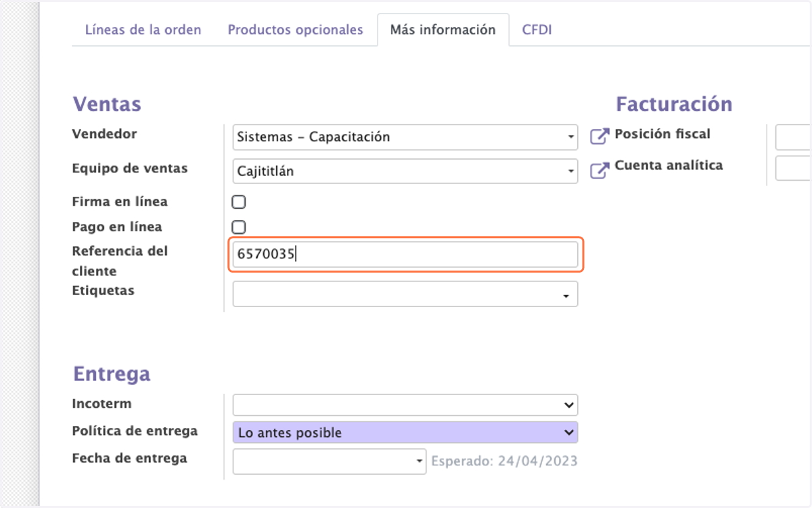Viewport: 812px width, 508px height.
Task: Open the CFDI tab
Action: click(537, 30)
